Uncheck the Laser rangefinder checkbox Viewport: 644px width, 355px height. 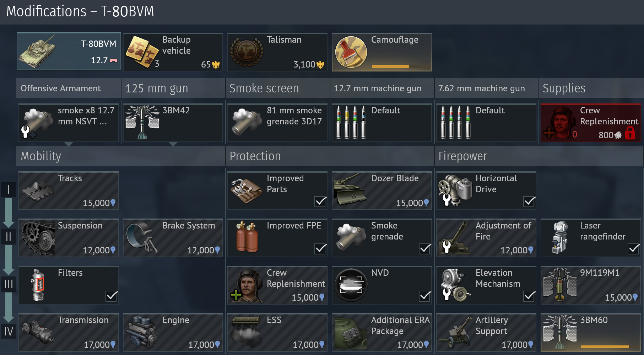pyautogui.click(x=634, y=249)
